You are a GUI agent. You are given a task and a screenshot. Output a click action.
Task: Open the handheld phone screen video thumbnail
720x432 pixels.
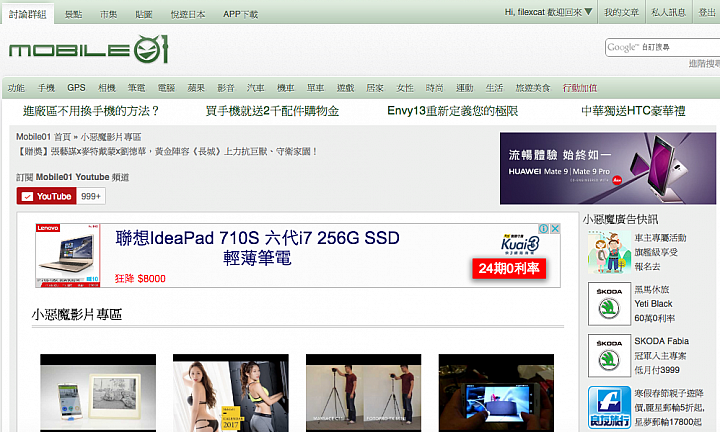(x=496, y=393)
